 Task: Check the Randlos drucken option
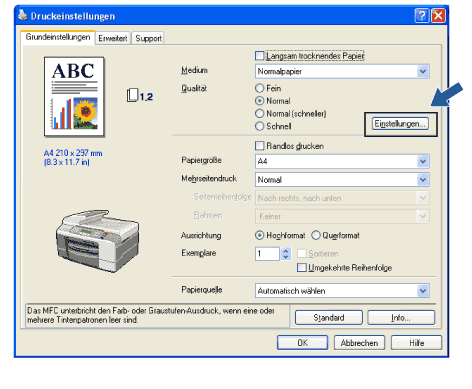259,146
